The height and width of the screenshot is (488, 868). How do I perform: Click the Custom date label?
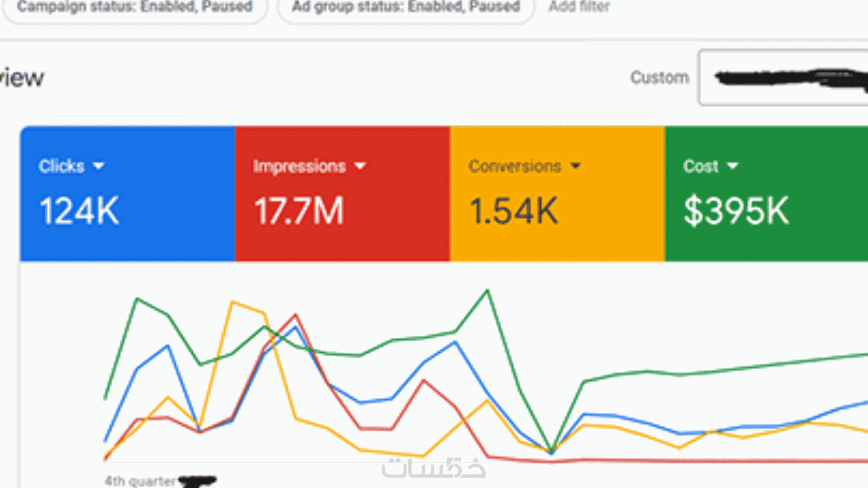(x=659, y=77)
